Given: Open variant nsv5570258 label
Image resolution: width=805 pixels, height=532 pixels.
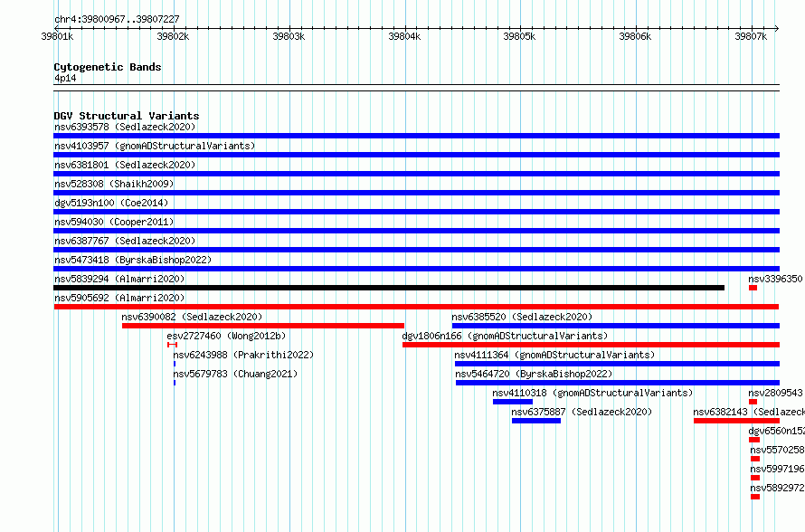Looking at the screenshot, I should 777,450.
